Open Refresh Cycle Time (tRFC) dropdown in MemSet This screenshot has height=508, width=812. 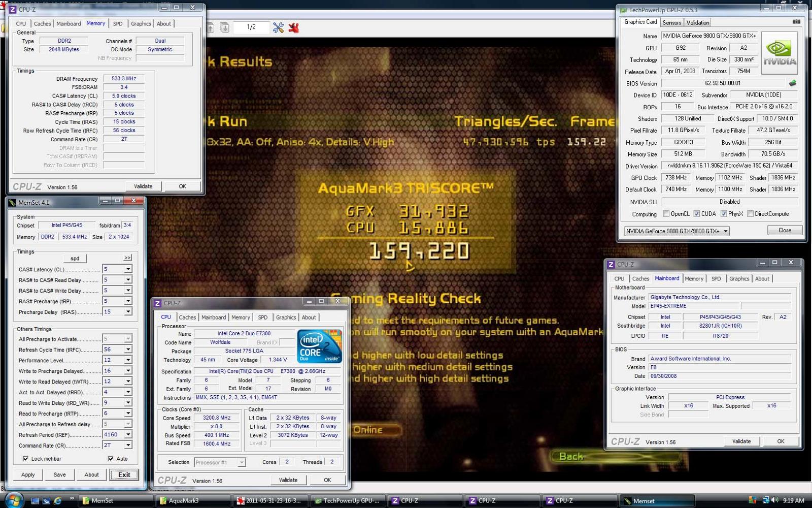pos(128,350)
